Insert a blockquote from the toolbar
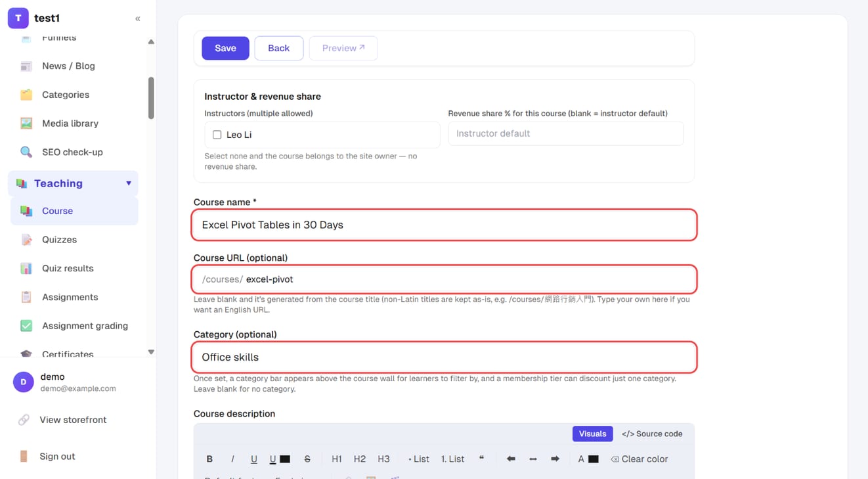Viewport: 868px width, 479px height. coord(481,459)
